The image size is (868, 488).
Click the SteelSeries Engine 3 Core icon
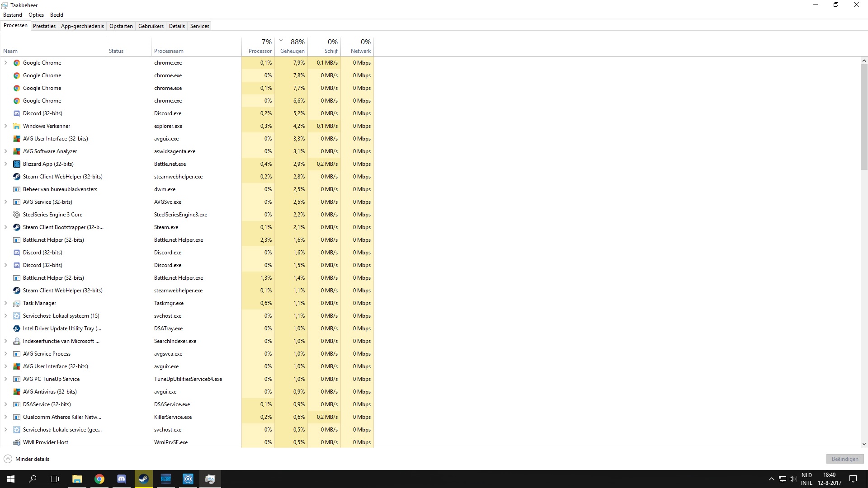17,215
